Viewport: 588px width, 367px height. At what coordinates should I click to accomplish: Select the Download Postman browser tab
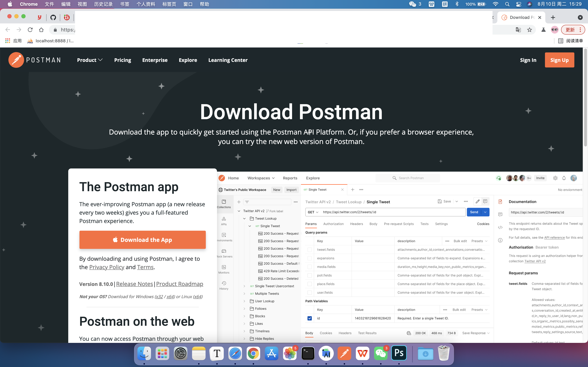[x=520, y=17]
